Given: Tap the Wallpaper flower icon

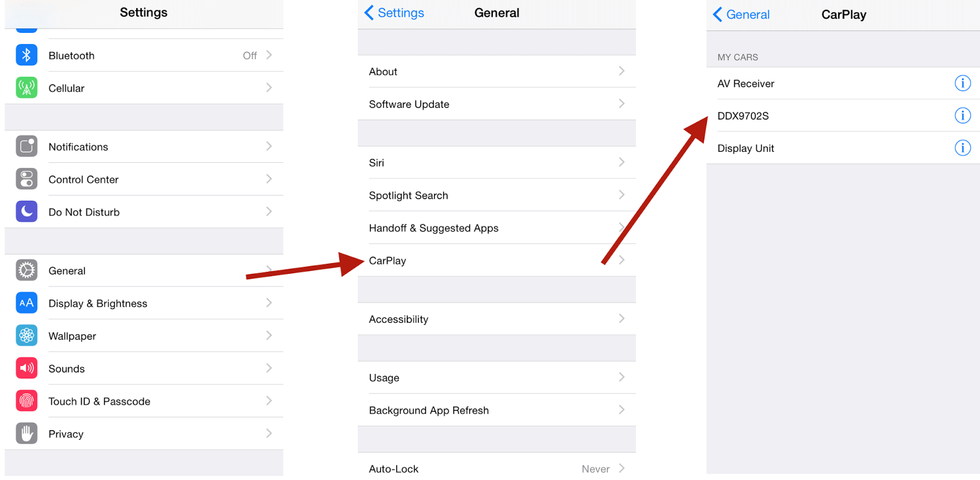Looking at the screenshot, I should pyautogui.click(x=27, y=336).
